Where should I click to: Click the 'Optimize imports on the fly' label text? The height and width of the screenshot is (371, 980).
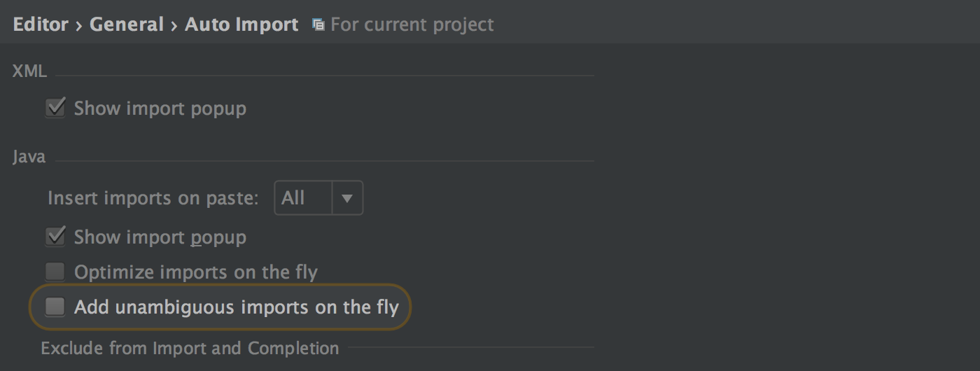(x=196, y=272)
